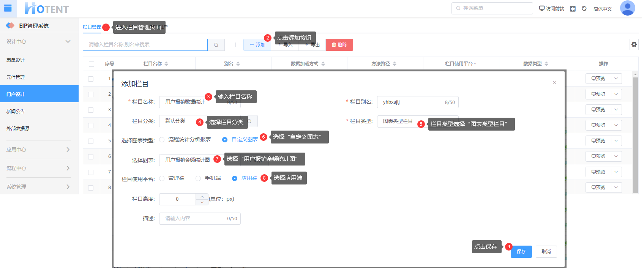644x268 pixels.
Task: Click the 访问前端 monitor icon link
Action: coord(551,8)
